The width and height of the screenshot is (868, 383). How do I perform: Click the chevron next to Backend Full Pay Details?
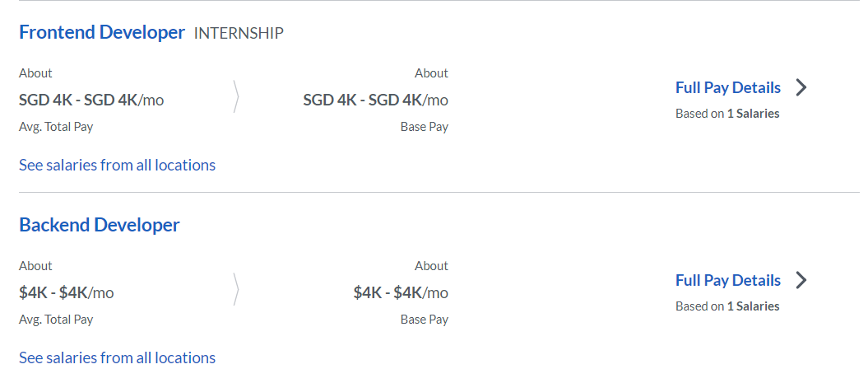pyautogui.click(x=801, y=281)
